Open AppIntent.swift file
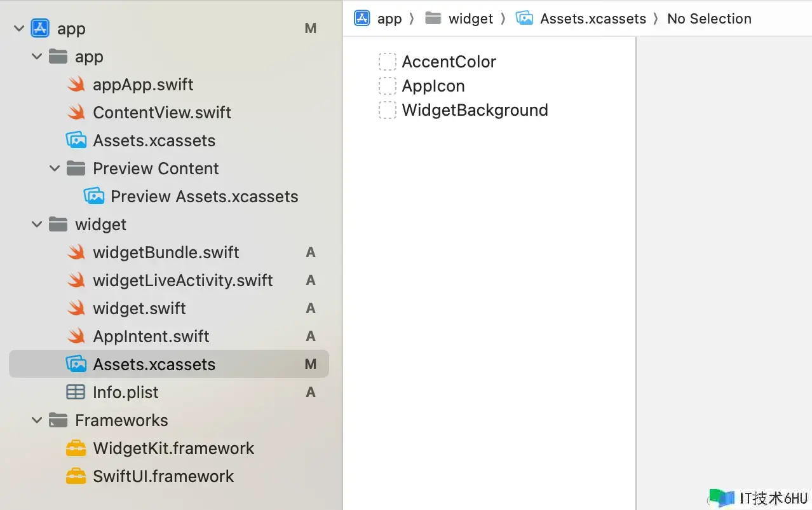The height and width of the screenshot is (510, 812). click(x=151, y=336)
